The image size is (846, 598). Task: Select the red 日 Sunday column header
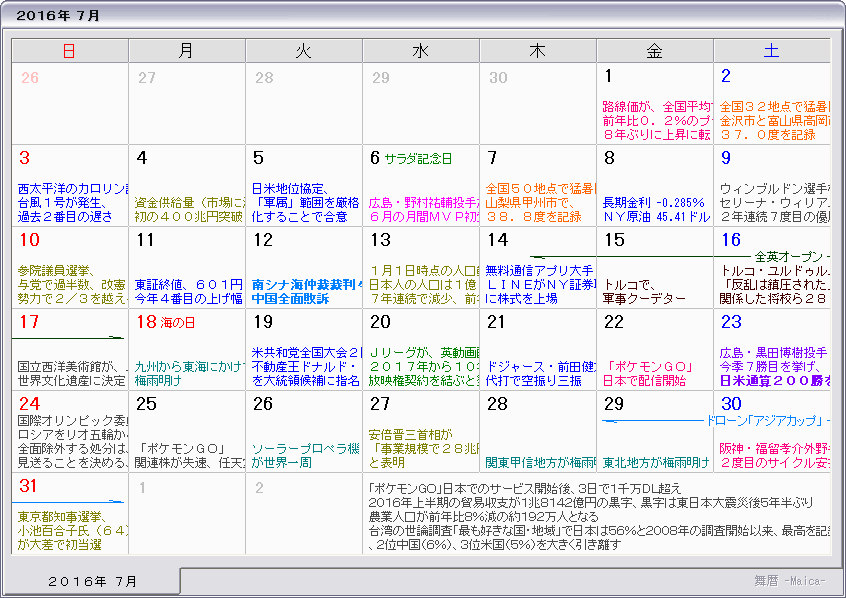point(68,49)
